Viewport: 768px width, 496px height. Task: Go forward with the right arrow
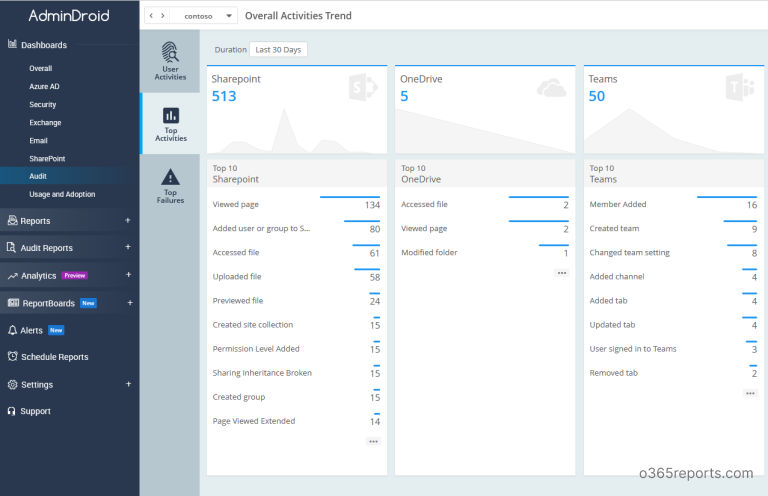click(163, 16)
